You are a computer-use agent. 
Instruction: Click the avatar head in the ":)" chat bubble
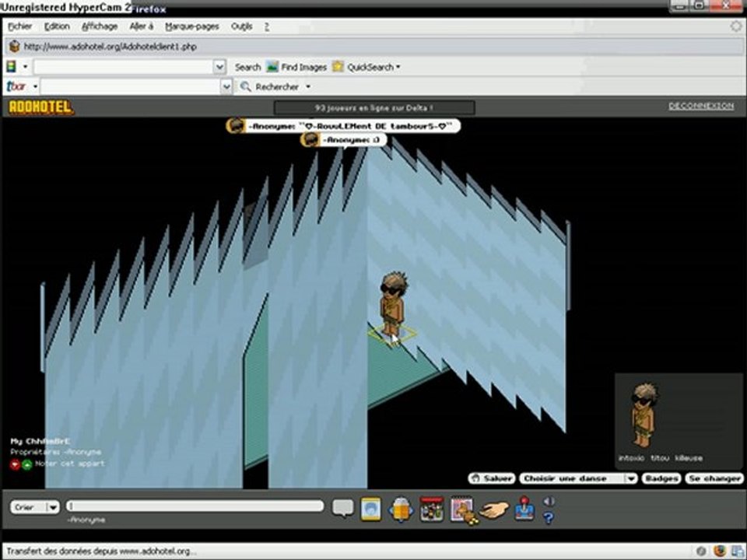[310, 139]
